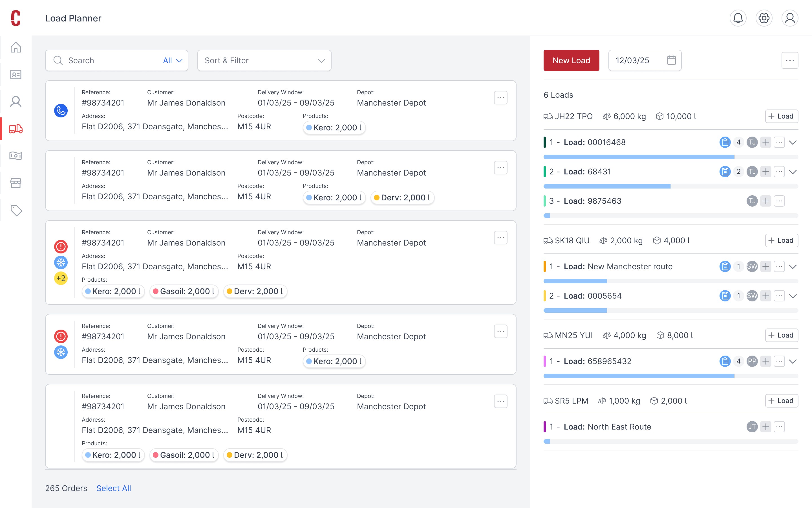Open the settings gear

coord(764,18)
